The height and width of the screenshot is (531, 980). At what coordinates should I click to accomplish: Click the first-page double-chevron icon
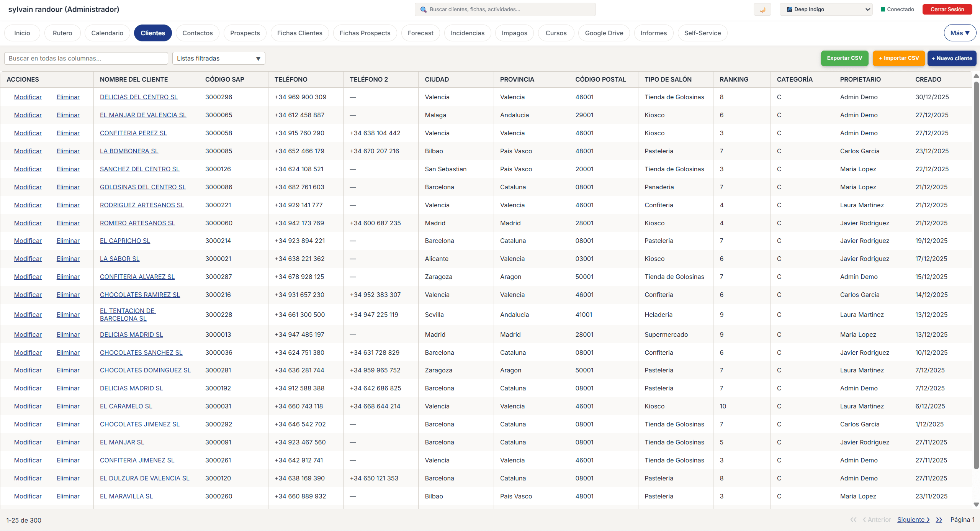853,520
